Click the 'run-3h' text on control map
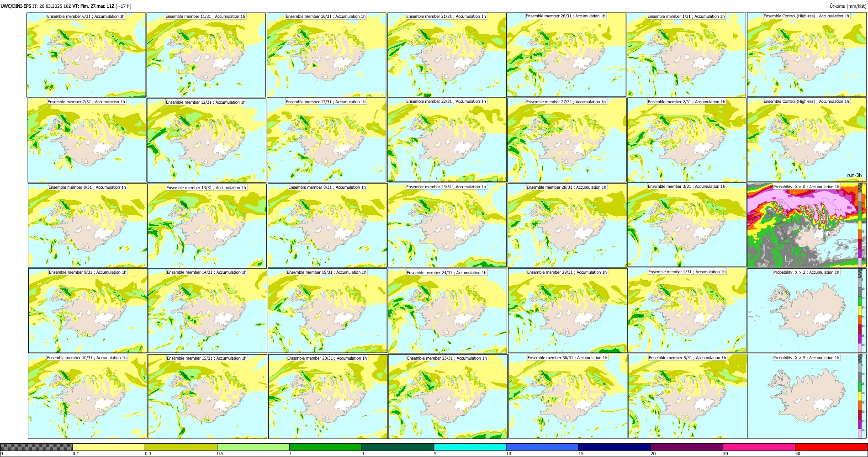This screenshot has width=868, height=457. (x=854, y=175)
